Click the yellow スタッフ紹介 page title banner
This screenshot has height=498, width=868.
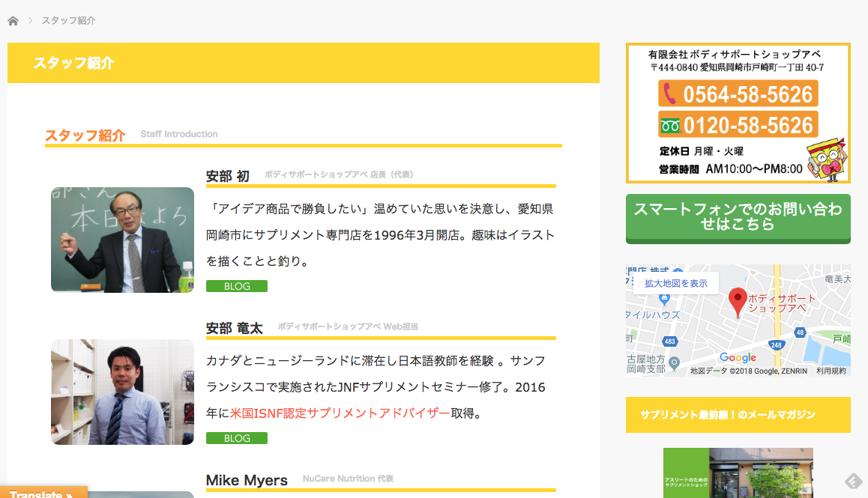click(x=304, y=63)
